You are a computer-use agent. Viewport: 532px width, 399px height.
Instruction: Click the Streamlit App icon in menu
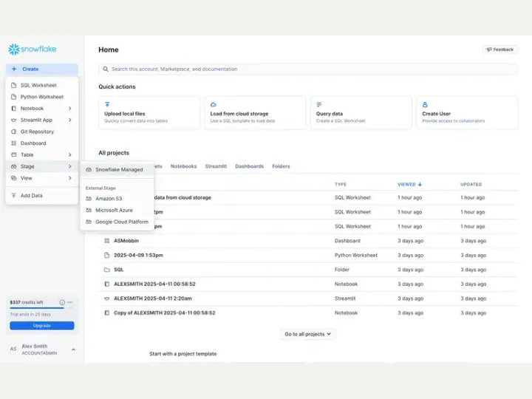coord(13,120)
